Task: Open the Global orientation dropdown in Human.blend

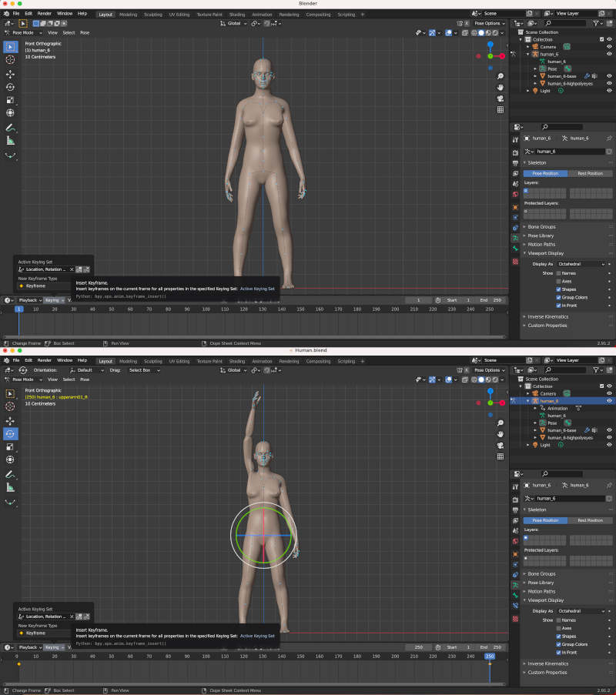Action: [x=234, y=370]
